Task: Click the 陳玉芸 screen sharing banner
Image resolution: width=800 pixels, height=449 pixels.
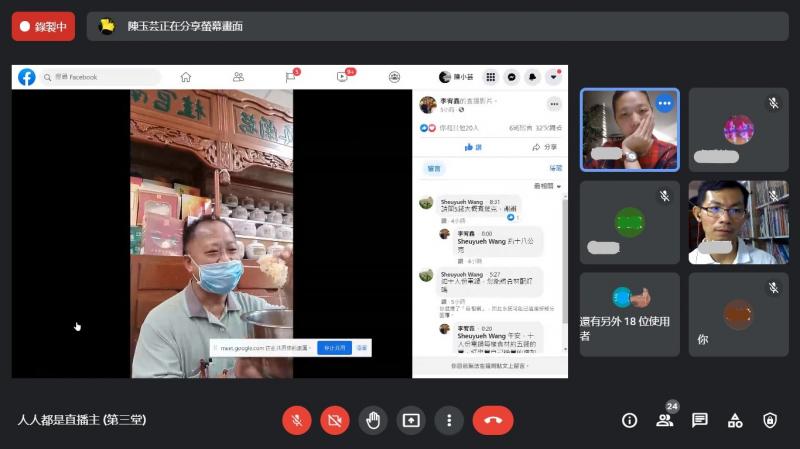Action: pyautogui.click(x=437, y=27)
